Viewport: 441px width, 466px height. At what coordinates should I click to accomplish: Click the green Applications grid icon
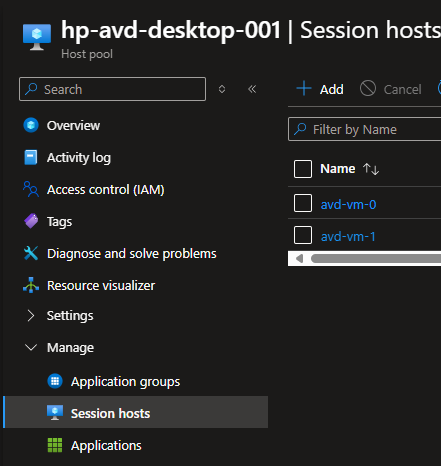(55, 445)
